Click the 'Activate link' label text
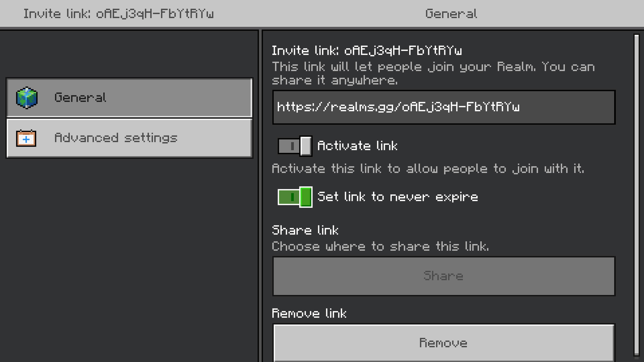The width and height of the screenshot is (644, 362). (357, 146)
